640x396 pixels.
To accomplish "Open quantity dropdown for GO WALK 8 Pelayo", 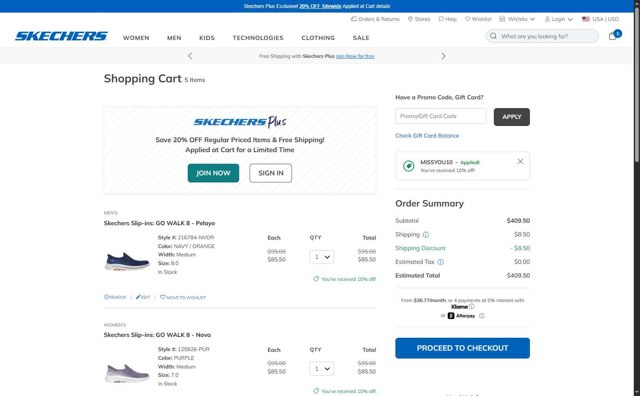I will [321, 257].
